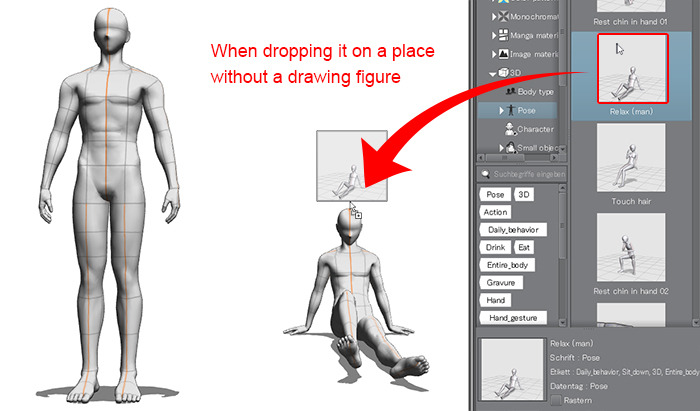Filter by the Drink tag
Image resolution: width=700 pixels, height=411 pixels.
click(x=495, y=247)
